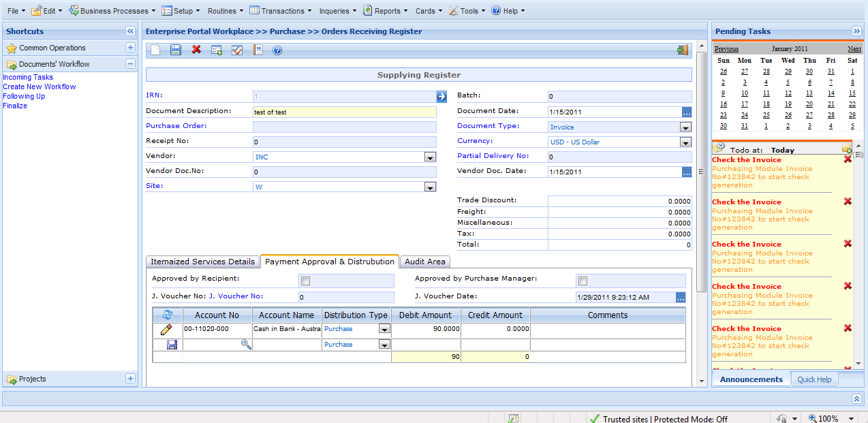Open the Document Date calendar picker
The image size is (868, 423).
687,112
